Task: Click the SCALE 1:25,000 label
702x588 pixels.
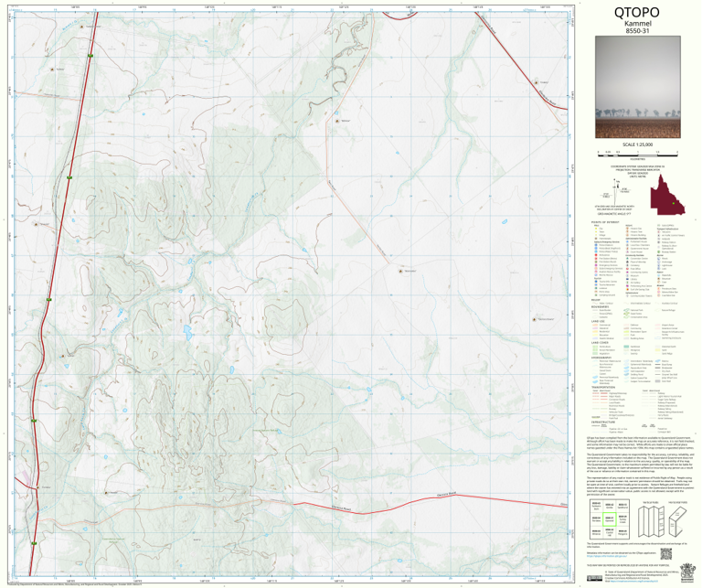Action: coord(637,144)
